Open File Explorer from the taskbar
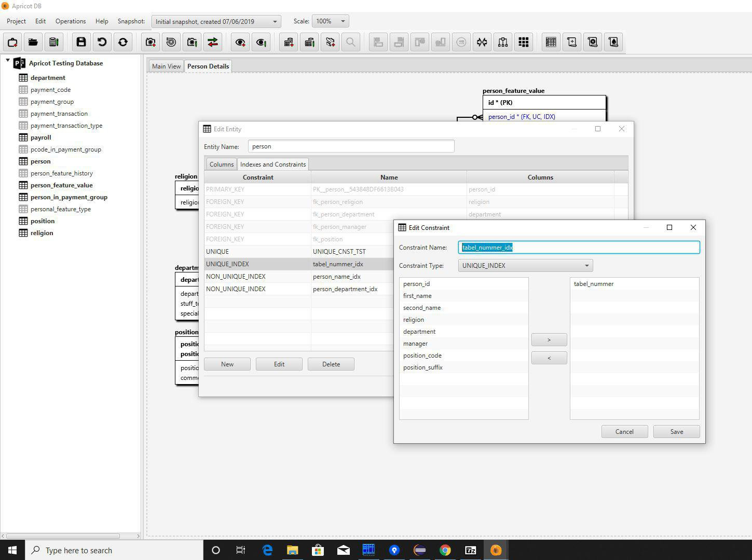 [x=292, y=550]
